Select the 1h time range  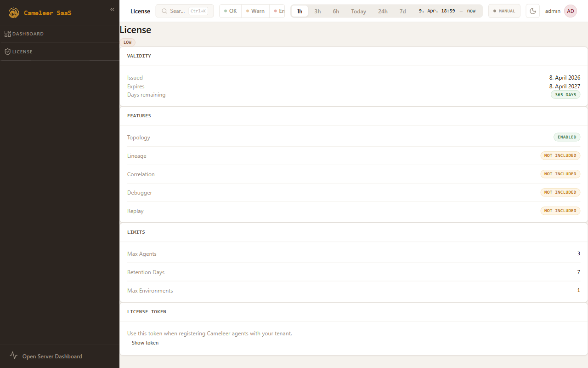[x=300, y=11]
